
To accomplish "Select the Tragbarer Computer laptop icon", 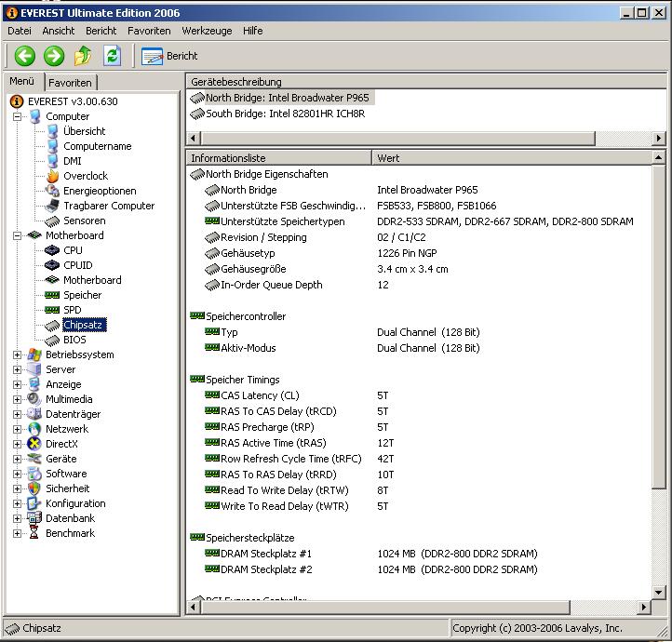I will (53, 206).
